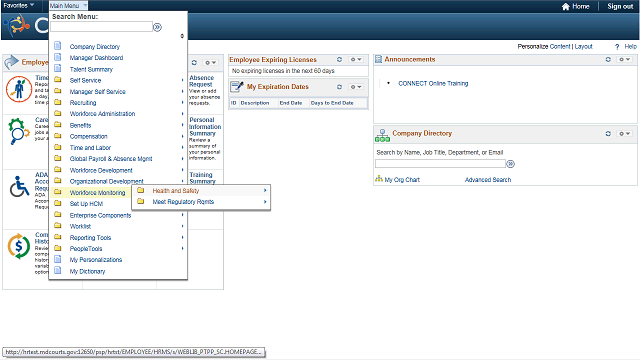Click the Home house icon
640x360 pixels.
(x=565, y=7)
